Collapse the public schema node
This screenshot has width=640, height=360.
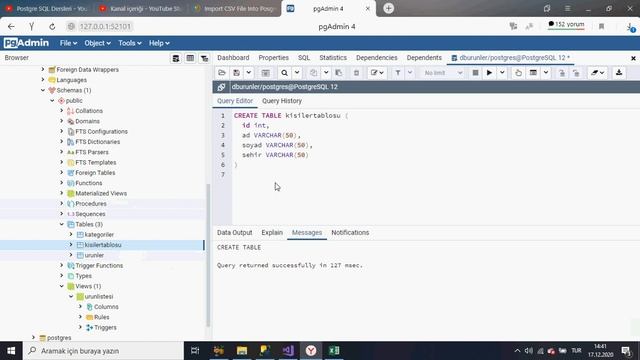[x=52, y=100]
